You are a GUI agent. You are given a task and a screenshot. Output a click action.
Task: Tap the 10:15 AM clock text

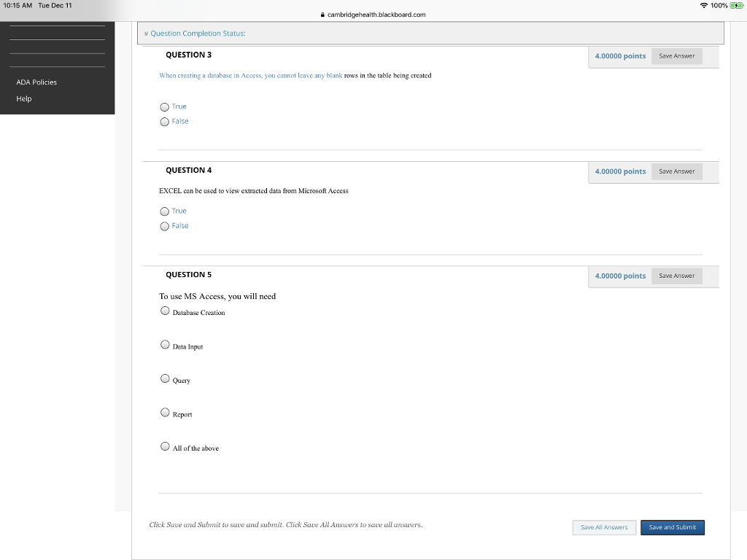(x=18, y=5)
